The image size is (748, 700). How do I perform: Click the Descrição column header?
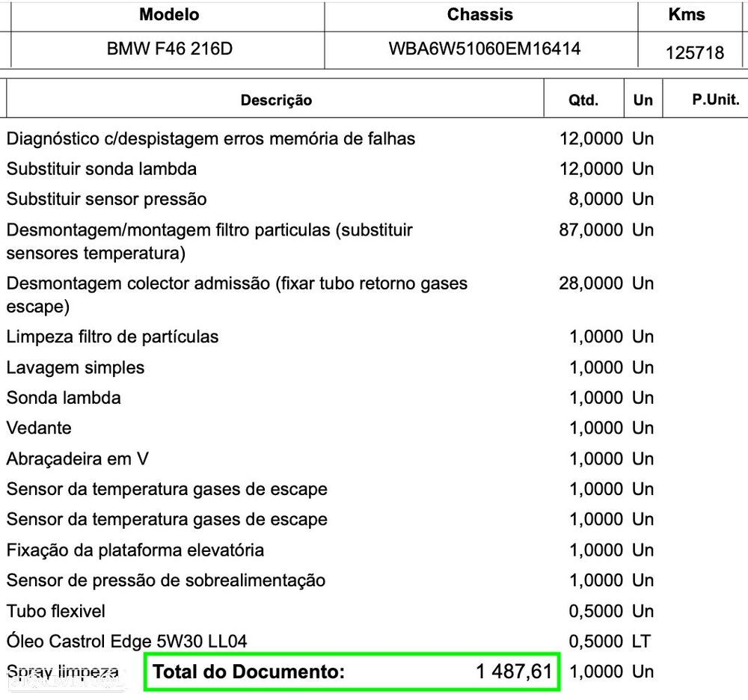[x=276, y=100]
